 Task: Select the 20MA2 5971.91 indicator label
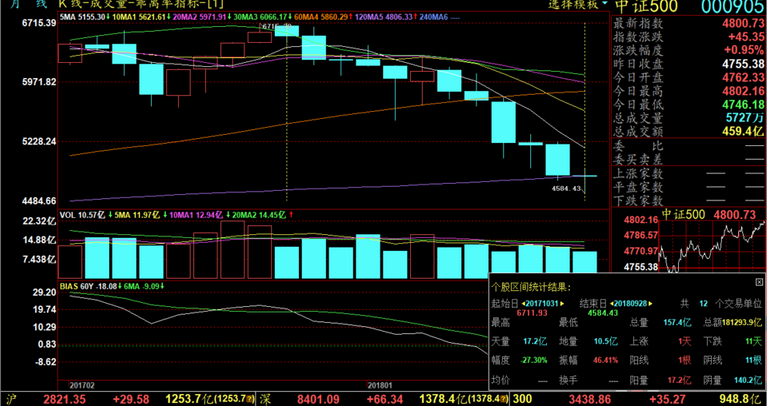pos(201,17)
